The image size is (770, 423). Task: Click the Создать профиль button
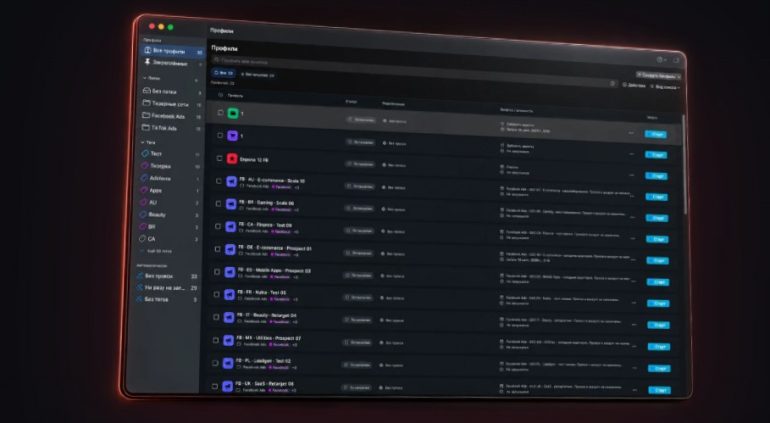pos(659,76)
